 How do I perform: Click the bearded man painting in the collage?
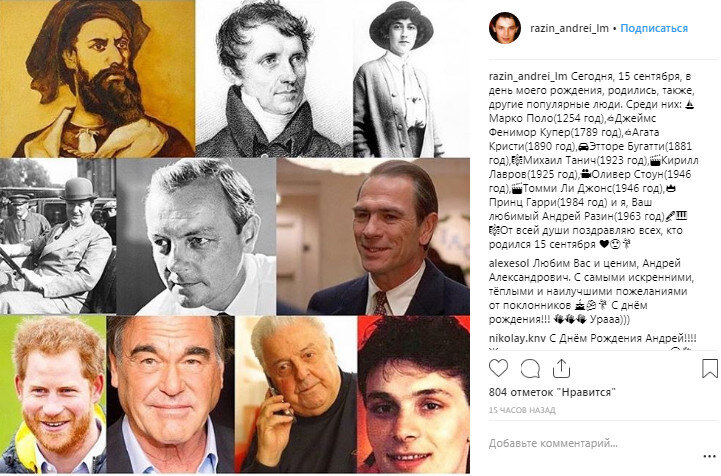(x=97, y=79)
